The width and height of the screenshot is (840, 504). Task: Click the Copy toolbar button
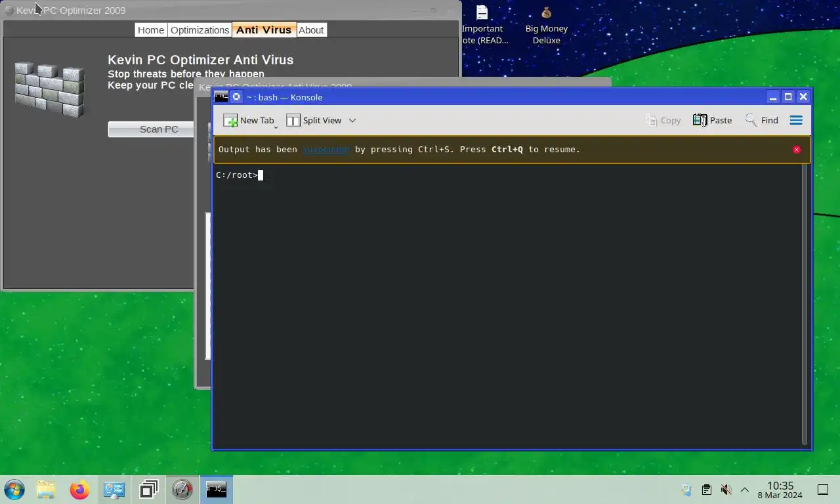point(663,120)
